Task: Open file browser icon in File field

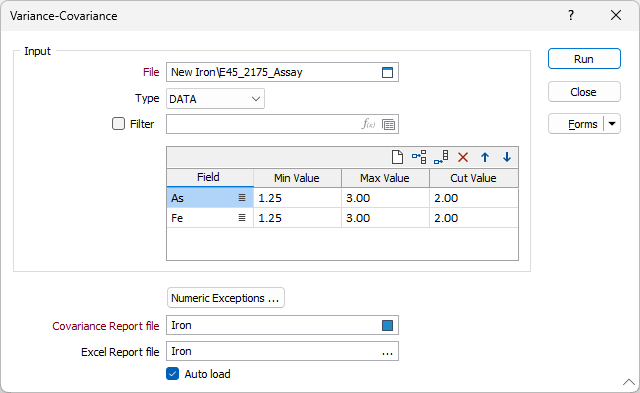Action: (387, 72)
